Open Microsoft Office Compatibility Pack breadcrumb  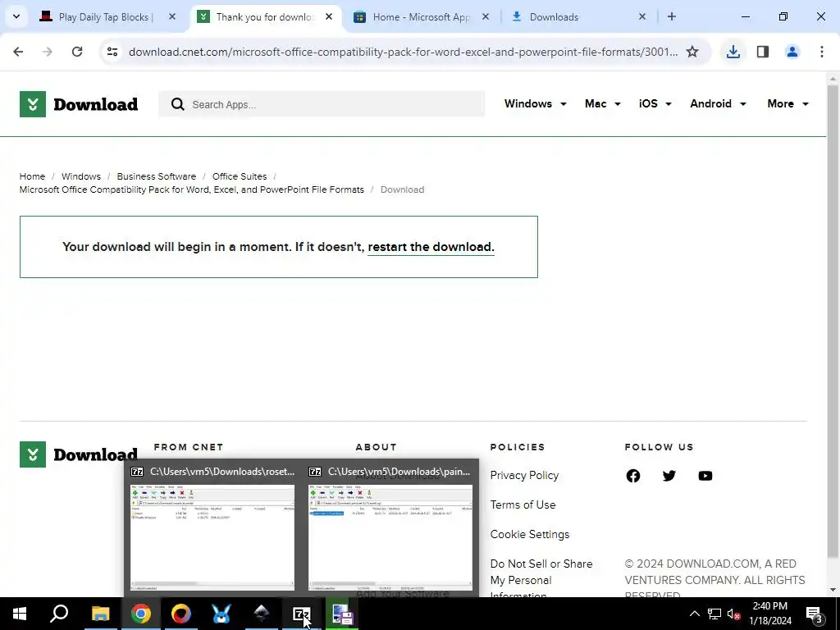(x=192, y=189)
